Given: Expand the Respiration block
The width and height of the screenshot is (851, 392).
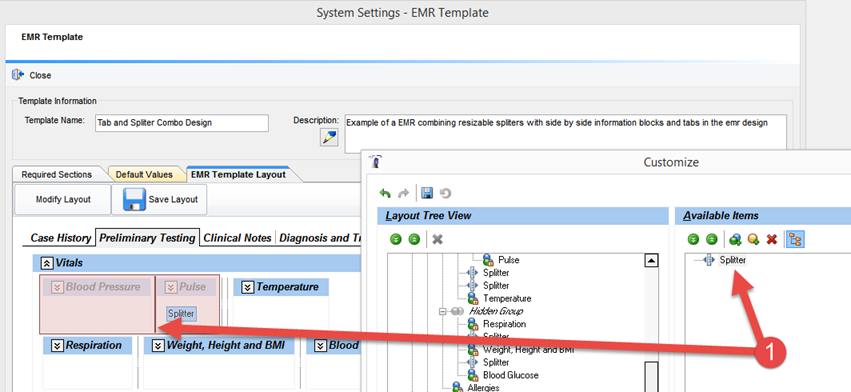Looking at the screenshot, I should point(57,345).
